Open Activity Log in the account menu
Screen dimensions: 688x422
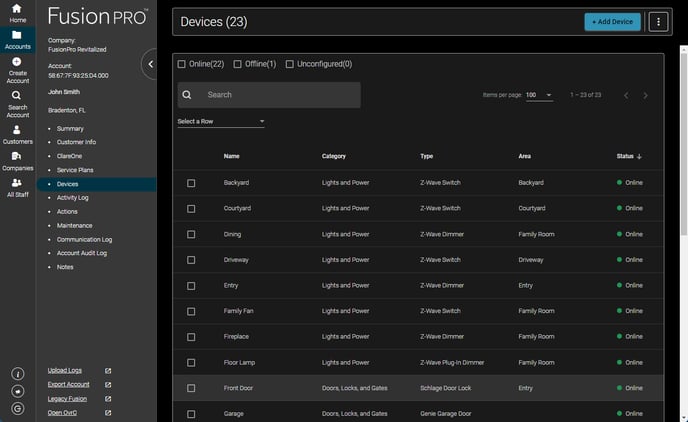tap(72, 198)
